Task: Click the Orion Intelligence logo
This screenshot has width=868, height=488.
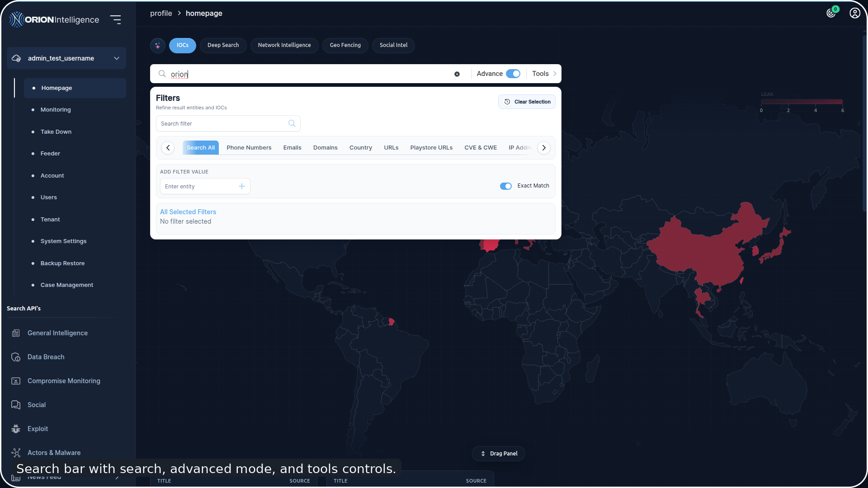Action: pos(54,19)
